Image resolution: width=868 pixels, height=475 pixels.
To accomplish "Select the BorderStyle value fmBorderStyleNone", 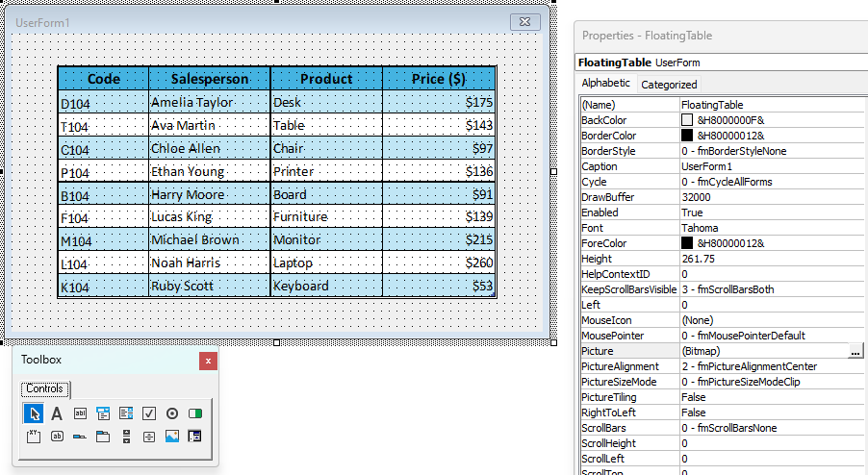I will pos(774,151).
